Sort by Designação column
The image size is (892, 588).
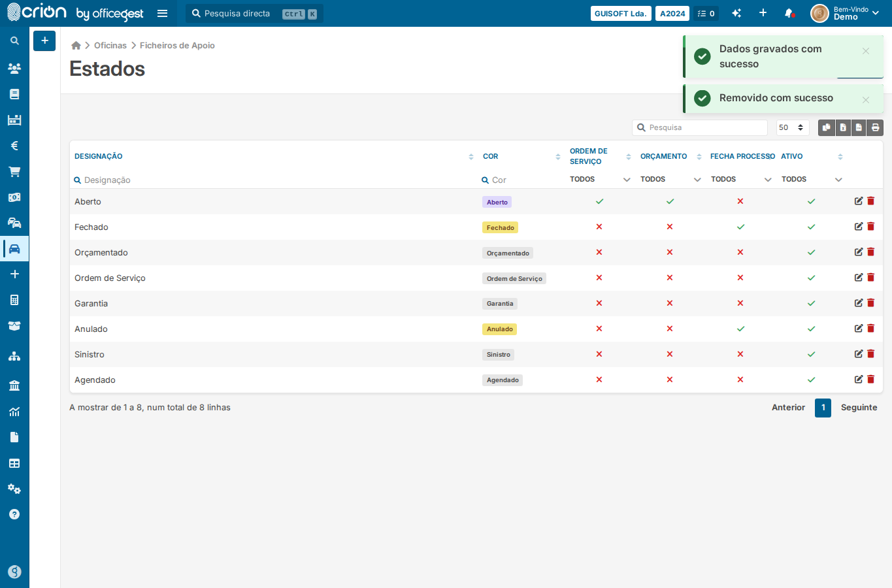click(x=273, y=156)
